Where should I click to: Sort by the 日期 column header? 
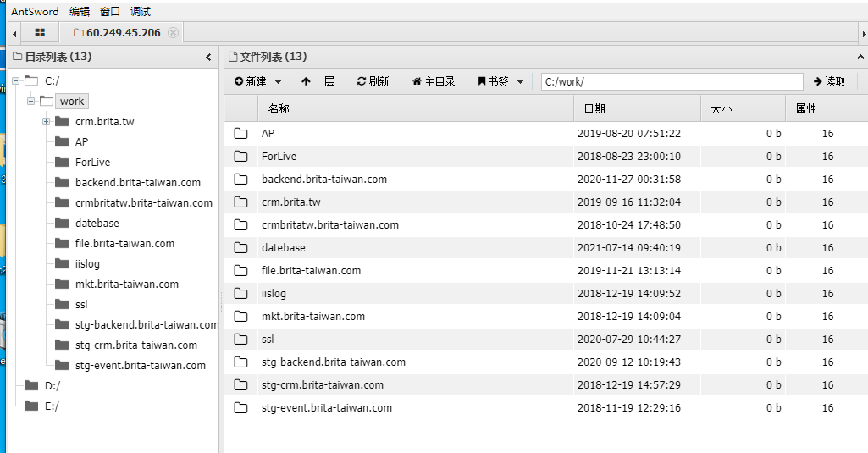click(x=637, y=108)
